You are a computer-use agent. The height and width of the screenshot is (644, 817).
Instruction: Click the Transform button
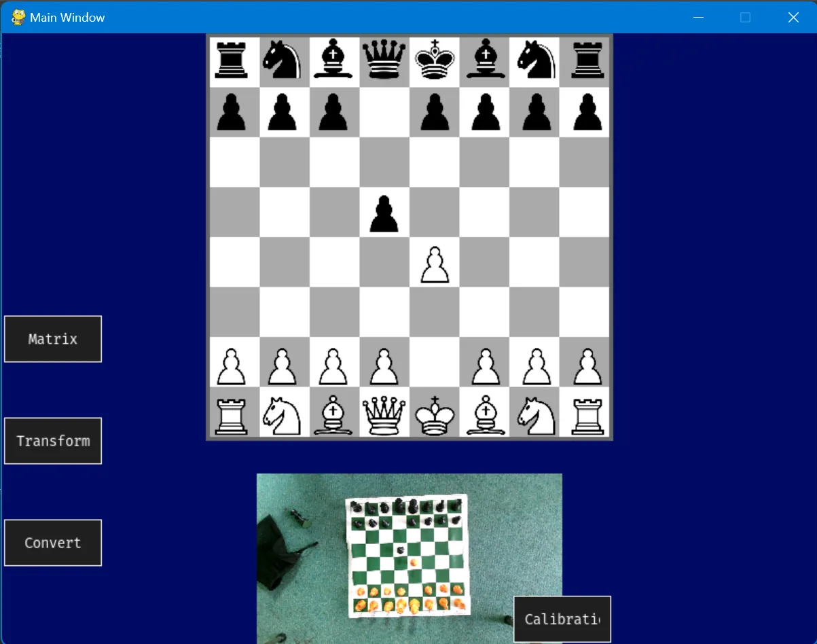pyautogui.click(x=53, y=441)
